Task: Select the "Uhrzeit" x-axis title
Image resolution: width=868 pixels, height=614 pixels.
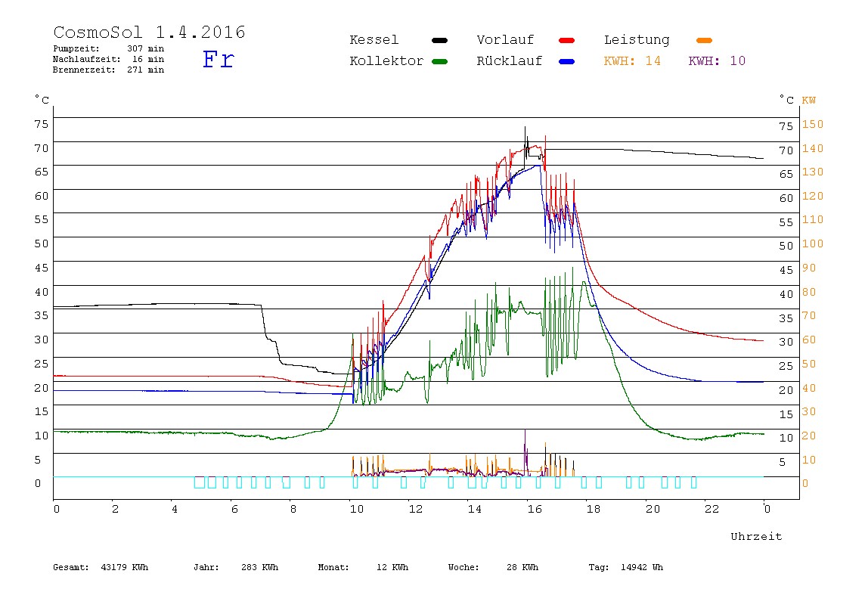Action: 756,536
